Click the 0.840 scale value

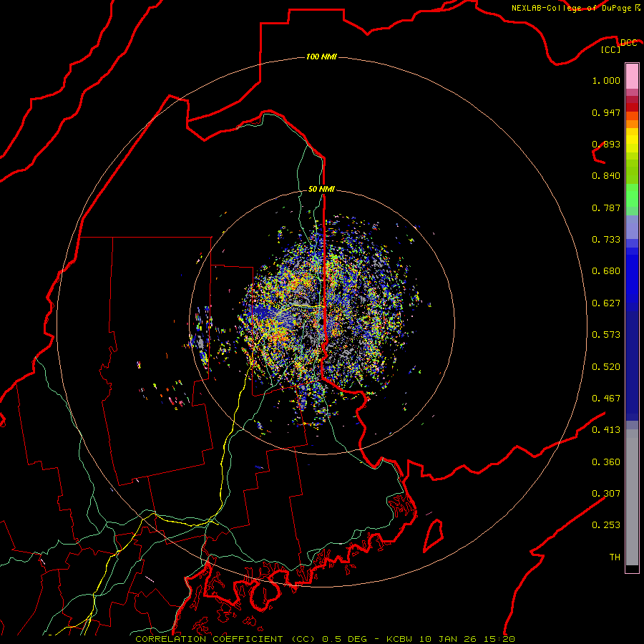tap(606, 176)
